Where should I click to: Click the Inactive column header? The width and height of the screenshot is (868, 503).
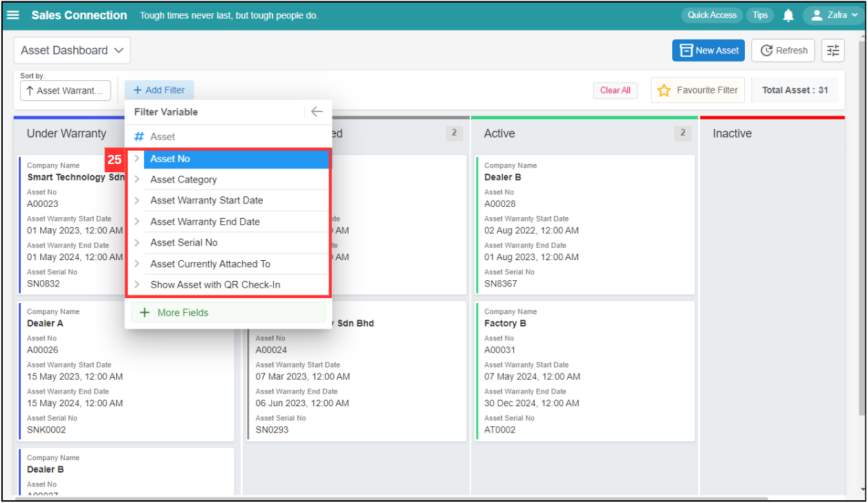732,134
